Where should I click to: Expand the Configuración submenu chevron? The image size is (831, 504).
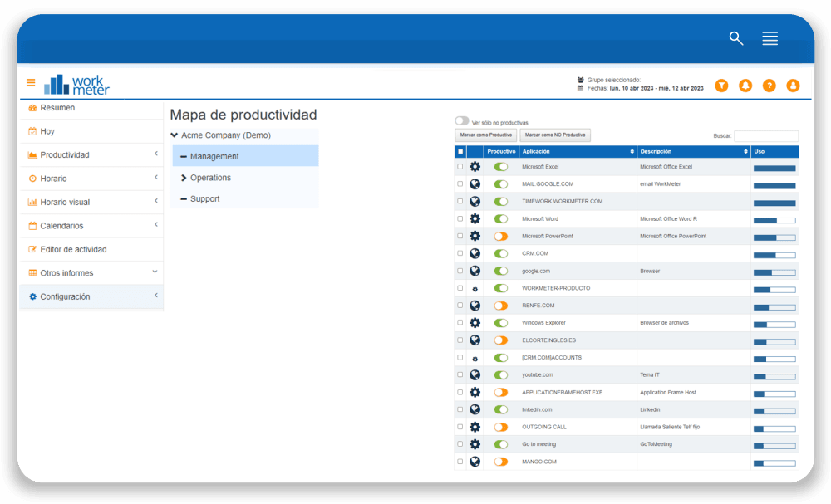point(156,296)
